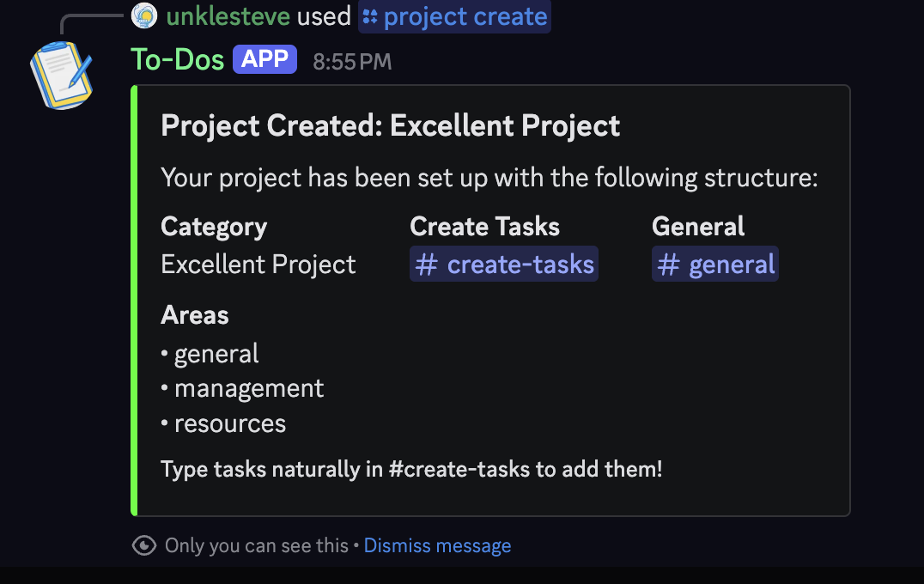Click the hash icon in the create-tasks mention
This screenshot has height=584, width=924.
click(x=426, y=265)
